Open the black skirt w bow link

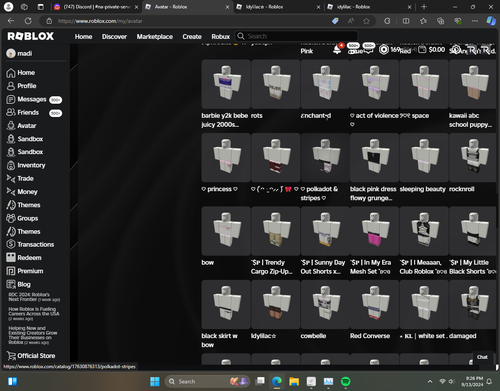coord(219,340)
